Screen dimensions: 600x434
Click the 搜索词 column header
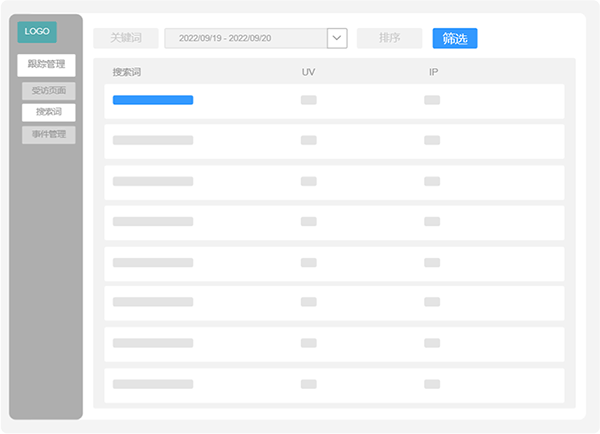coord(128,73)
